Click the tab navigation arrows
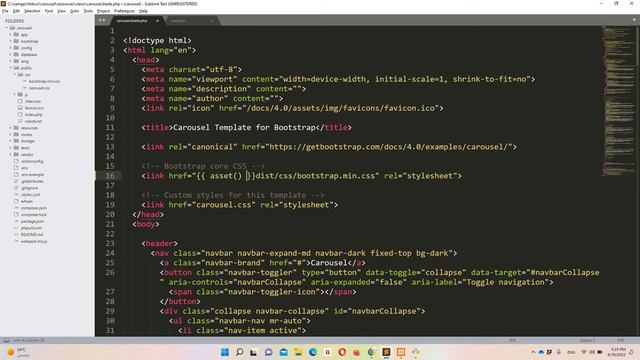This screenshot has height=360, width=640. [x=102, y=20]
